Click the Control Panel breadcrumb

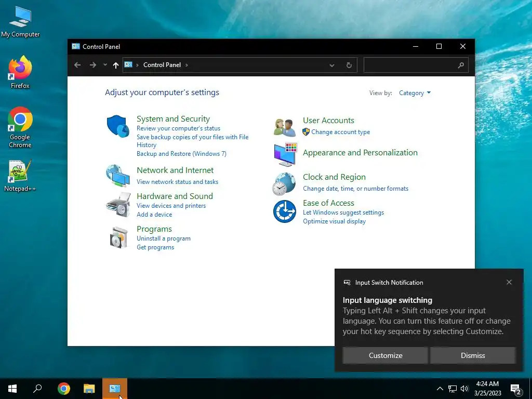pyautogui.click(x=162, y=65)
